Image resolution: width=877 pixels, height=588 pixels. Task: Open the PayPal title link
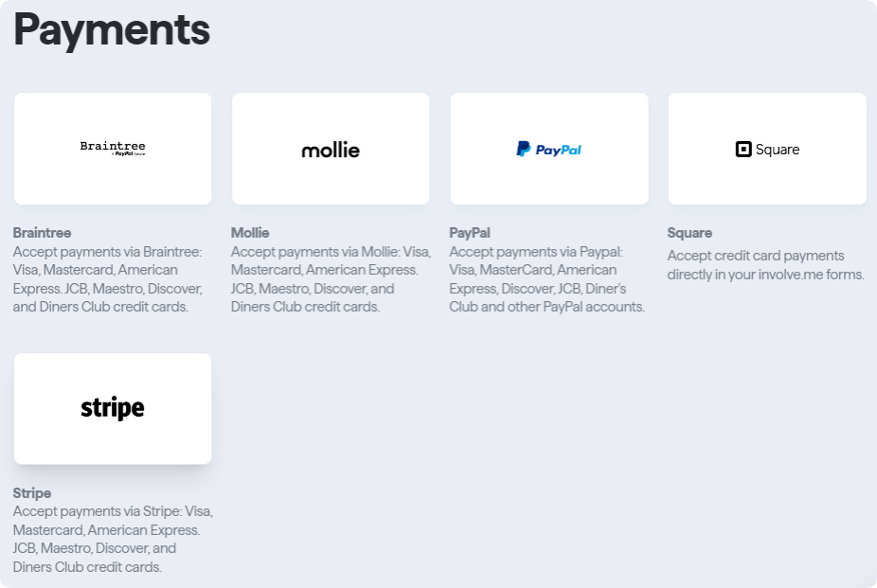pyautogui.click(x=470, y=233)
